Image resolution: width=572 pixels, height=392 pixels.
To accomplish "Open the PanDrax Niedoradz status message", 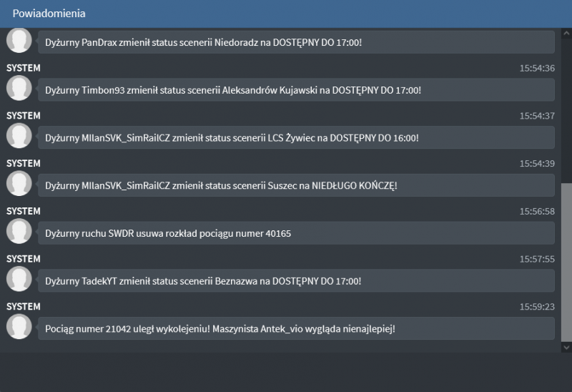I will pyautogui.click(x=295, y=42).
